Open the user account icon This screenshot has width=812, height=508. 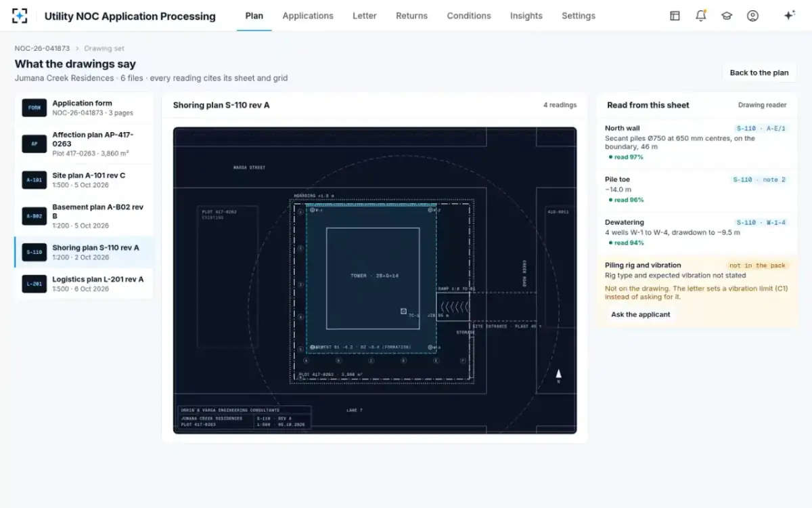click(752, 16)
